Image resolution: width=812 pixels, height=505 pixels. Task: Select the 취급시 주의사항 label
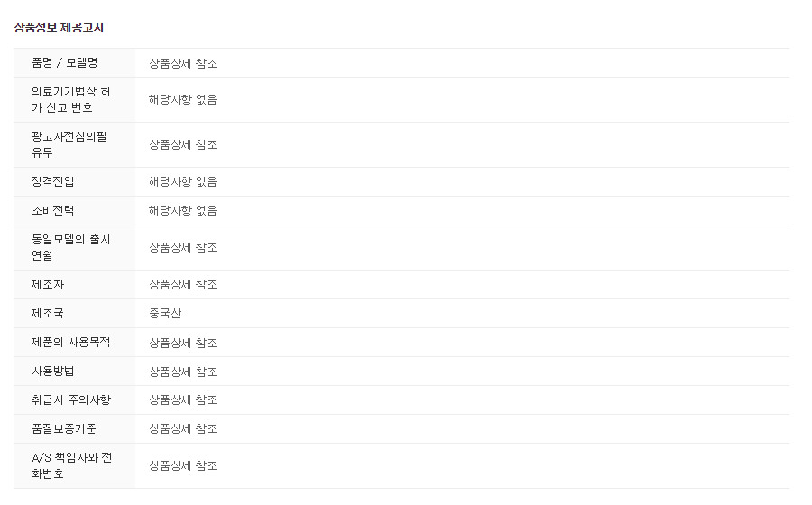point(71,399)
